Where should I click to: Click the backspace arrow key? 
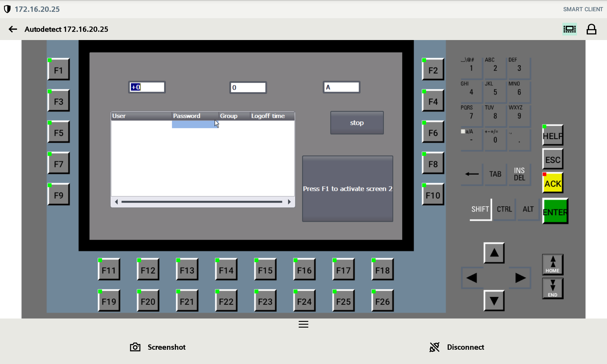472,174
